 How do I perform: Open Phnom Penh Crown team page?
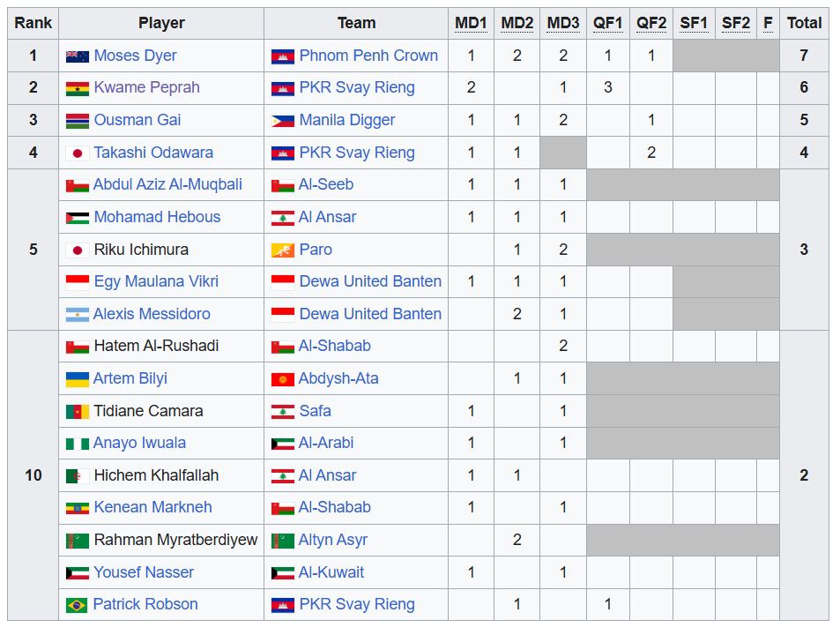click(x=368, y=56)
